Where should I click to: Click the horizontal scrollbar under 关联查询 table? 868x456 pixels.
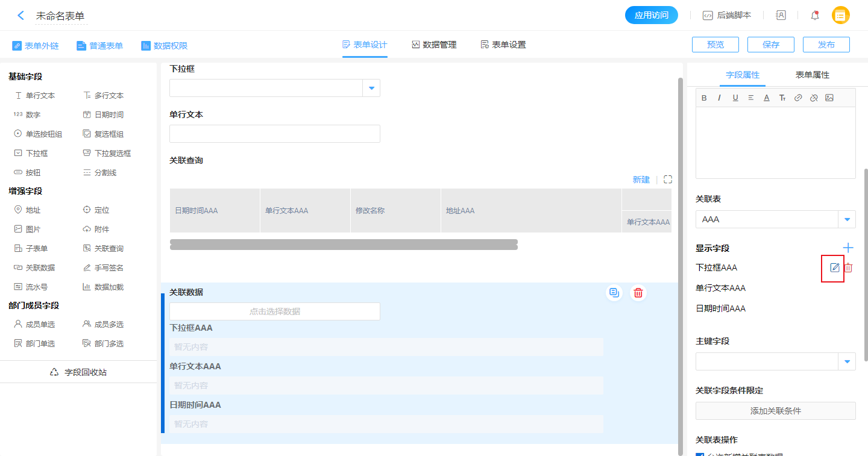pos(344,244)
